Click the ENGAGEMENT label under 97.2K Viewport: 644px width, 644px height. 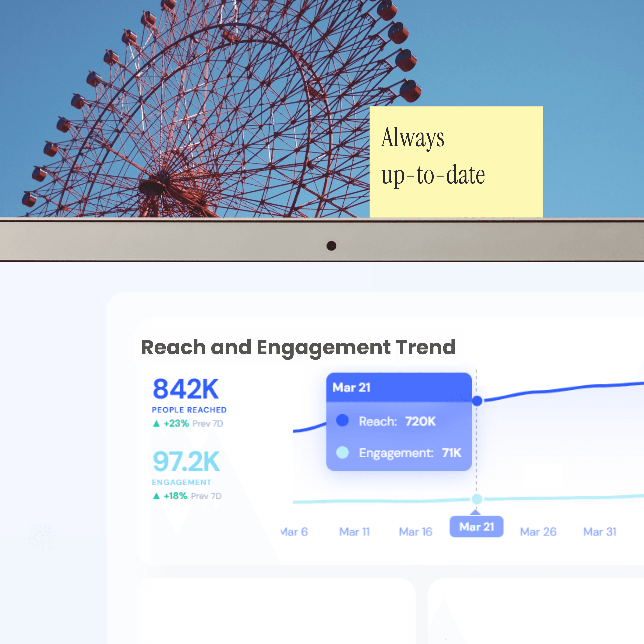(x=181, y=482)
